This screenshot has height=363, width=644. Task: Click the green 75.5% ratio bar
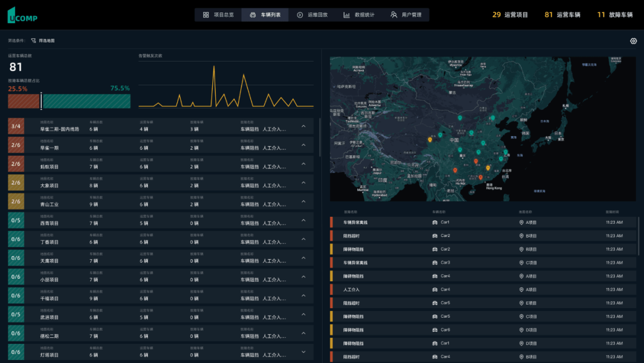click(86, 101)
